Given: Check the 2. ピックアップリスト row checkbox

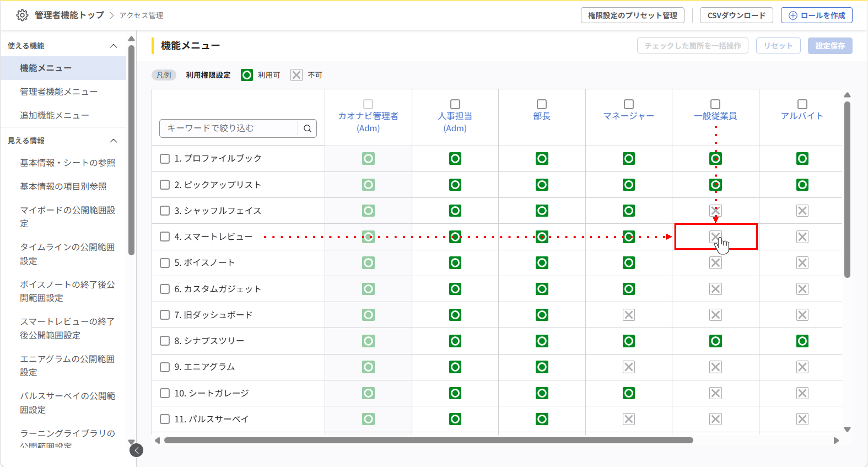Looking at the screenshot, I should tap(165, 185).
